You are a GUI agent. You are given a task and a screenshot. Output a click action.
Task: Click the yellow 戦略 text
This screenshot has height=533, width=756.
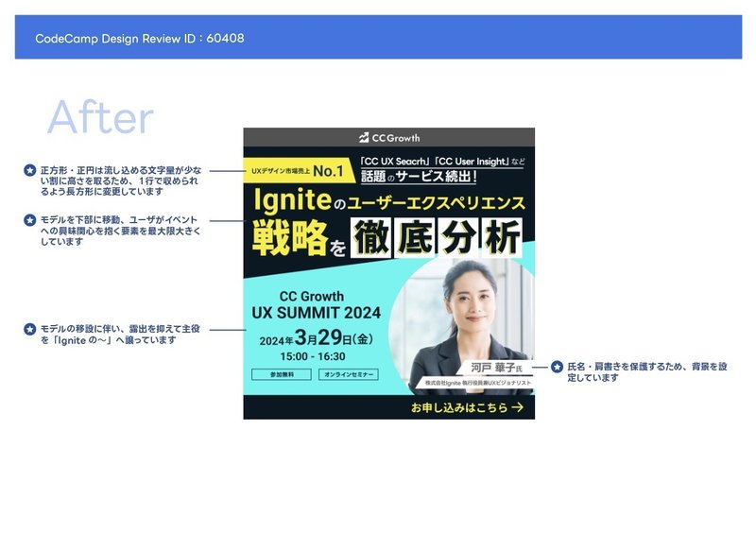click(x=290, y=237)
